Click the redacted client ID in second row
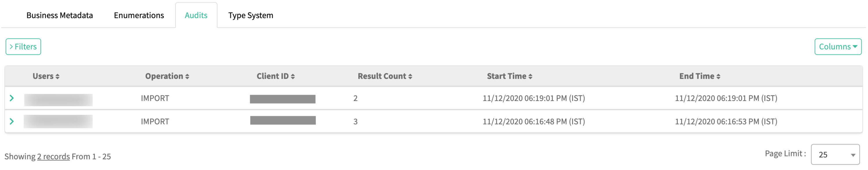The image size is (868, 170). point(283,120)
